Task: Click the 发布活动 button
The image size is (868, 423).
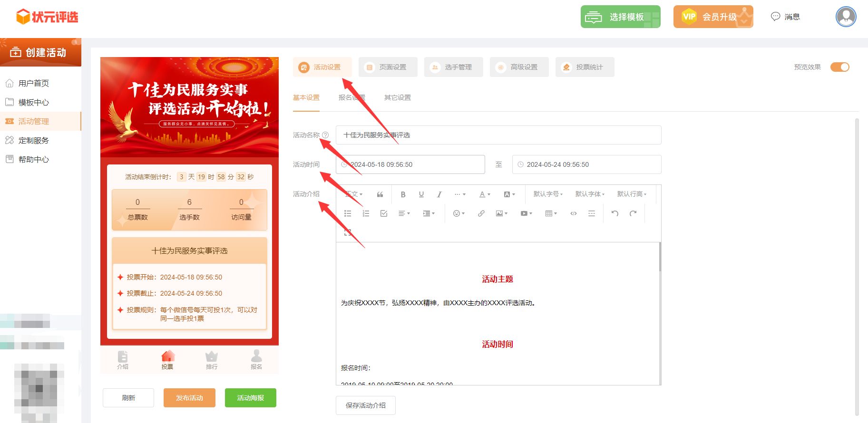Action: (x=189, y=398)
